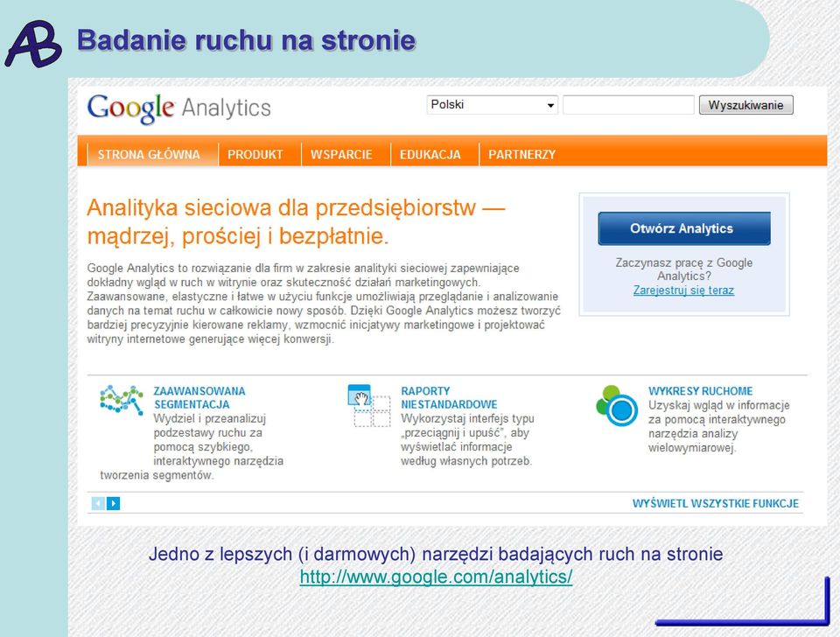Click the search input field
The image size is (840, 637).
point(628,105)
